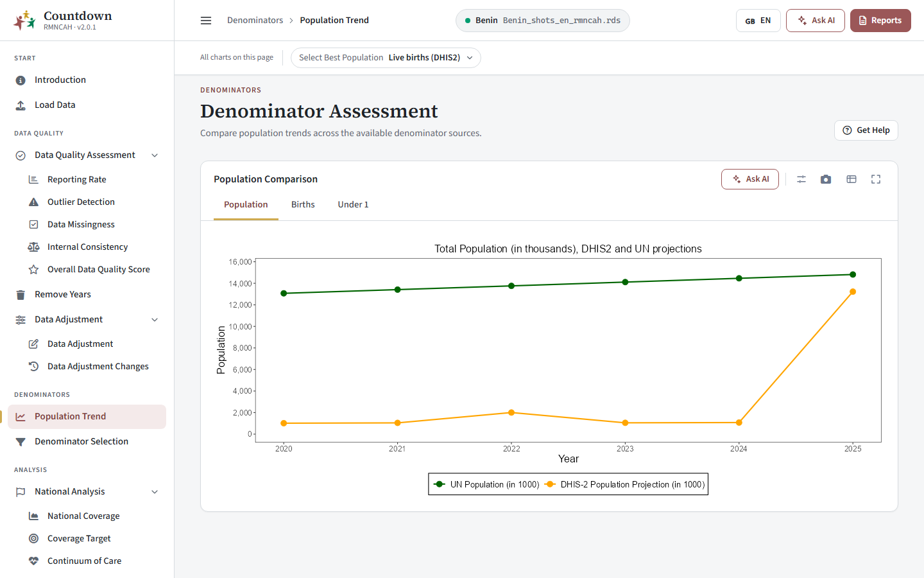Collapse the National Analysis group chevron

point(155,492)
